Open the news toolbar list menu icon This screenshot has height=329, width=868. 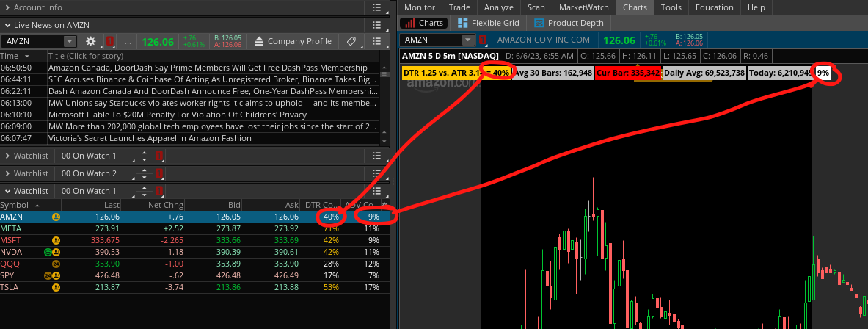[x=377, y=42]
